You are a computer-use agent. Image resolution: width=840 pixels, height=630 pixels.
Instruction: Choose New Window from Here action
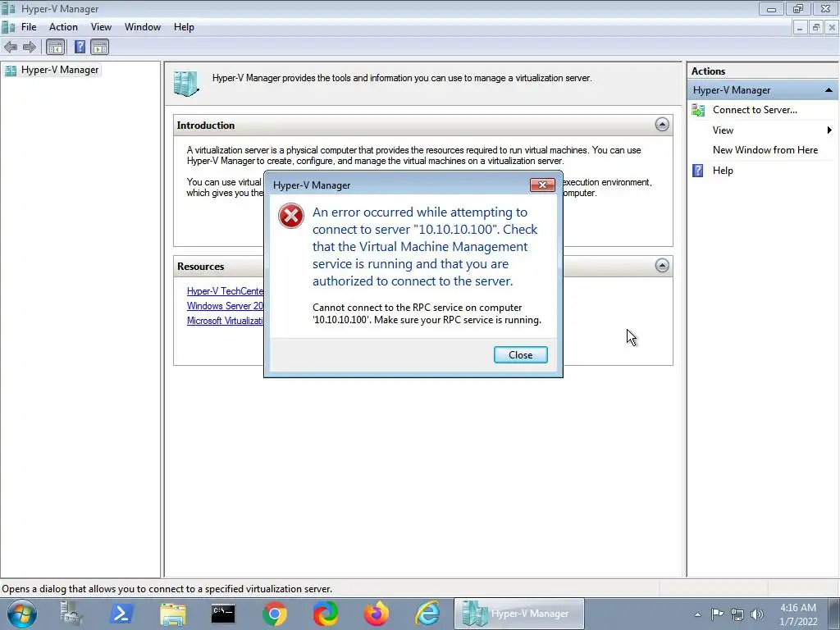coord(765,150)
